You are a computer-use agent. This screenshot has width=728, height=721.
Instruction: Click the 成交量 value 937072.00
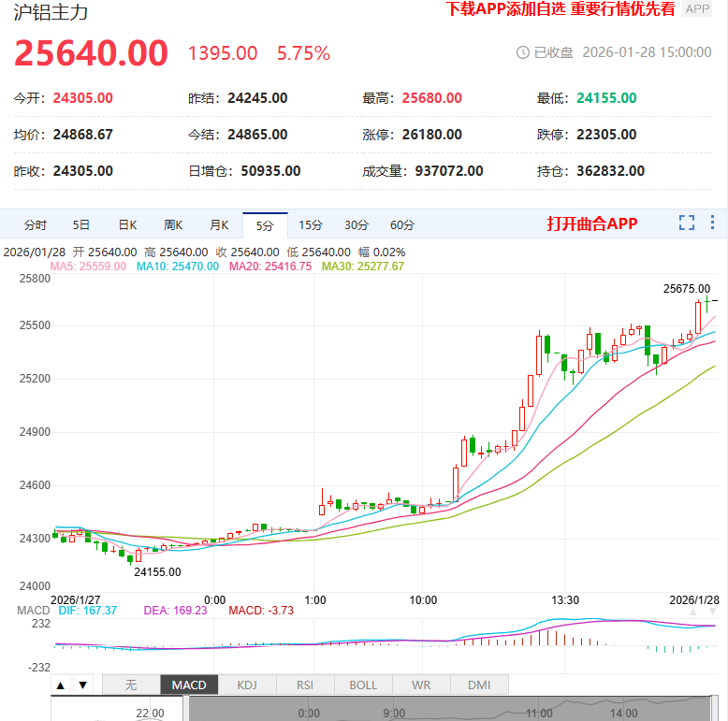[449, 171]
